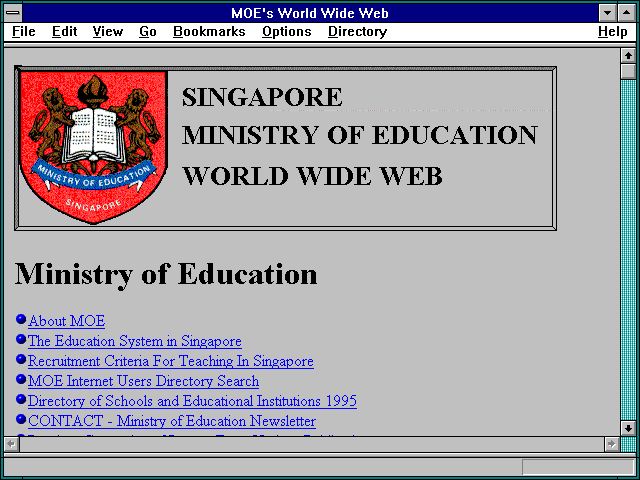640x480 pixels.
Task: Minimize the MOE's World Wide Web window
Action: point(607,13)
